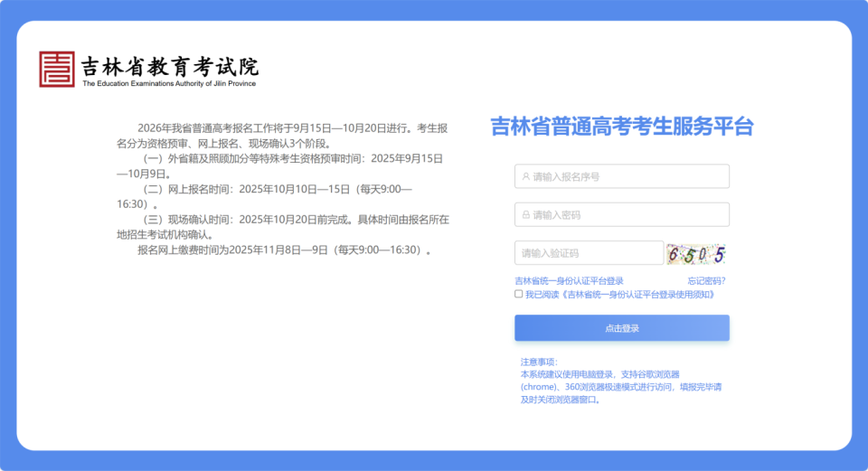This screenshot has height=471, width=868.
Task: Click the red Jilin Education Examinations Authority logo
Action: [56, 70]
